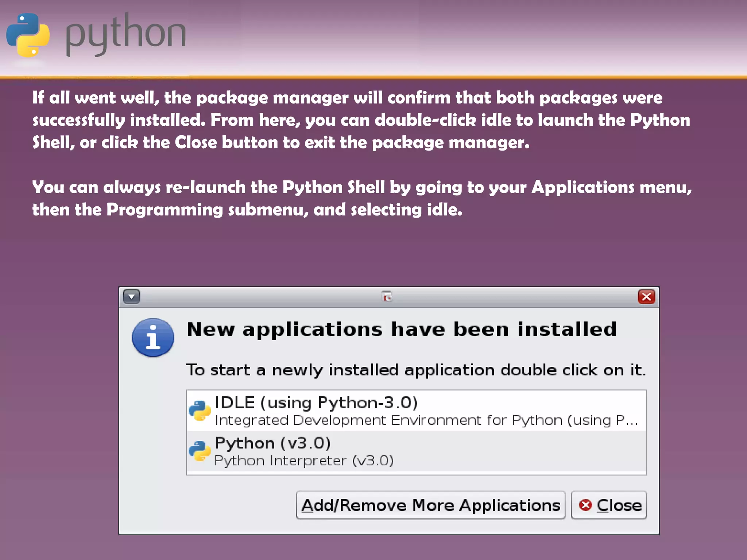Click the Close button at dialog bottom
Screen dimensions: 747x560
point(609,505)
